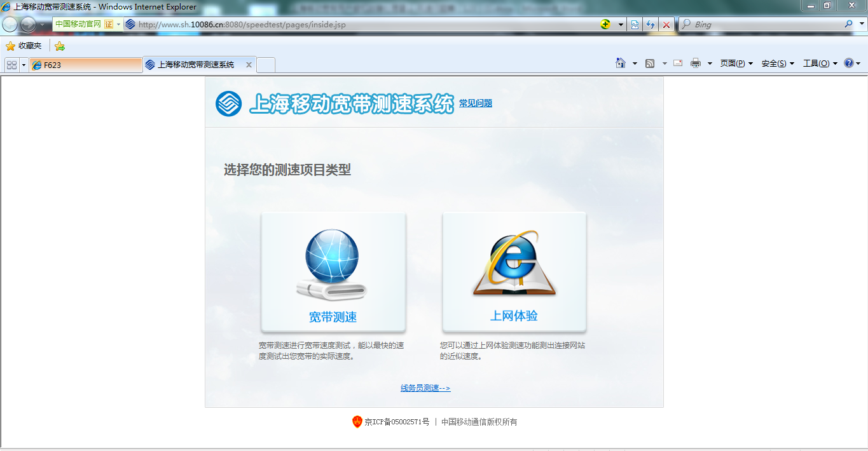868x451 pixels.
Task: Click the blue search magnifier button
Action: click(848, 24)
